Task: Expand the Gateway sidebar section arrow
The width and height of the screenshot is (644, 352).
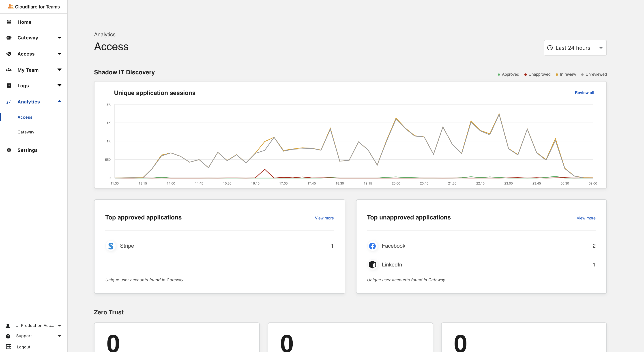Action: click(x=60, y=38)
